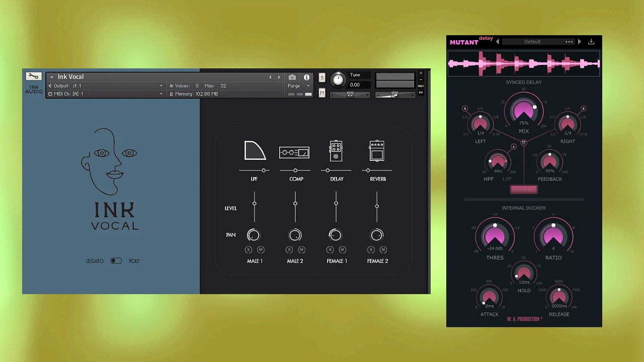Click the RIGHT delay time knob
Image resolution: width=644 pixels, height=362 pixels.
tap(568, 124)
